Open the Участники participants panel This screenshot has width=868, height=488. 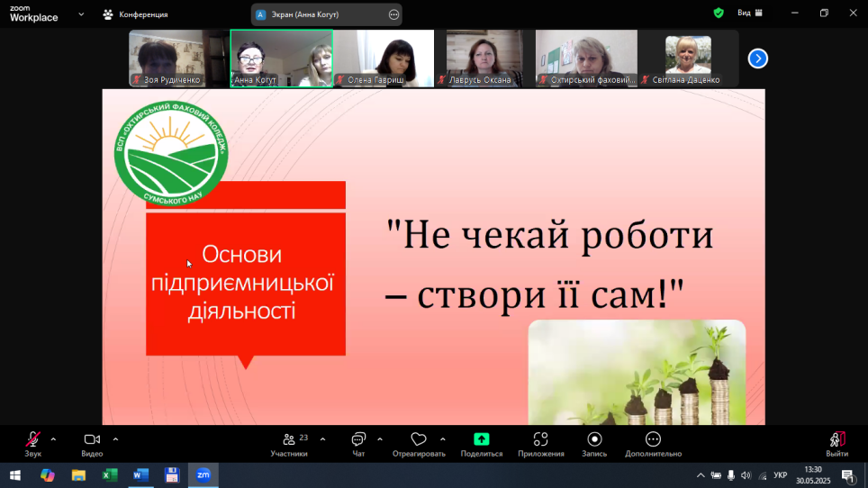coord(289,439)
